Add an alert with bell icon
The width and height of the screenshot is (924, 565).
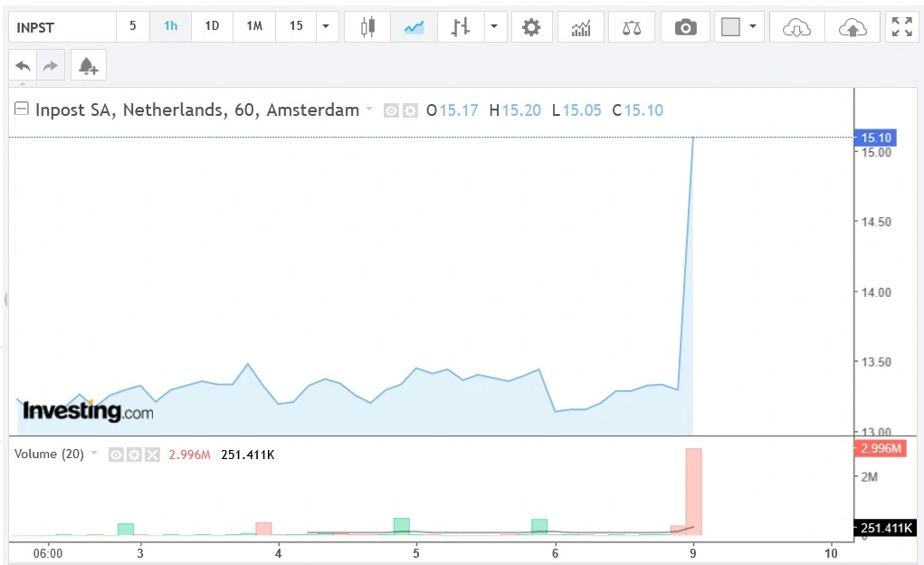pos(88,66)
